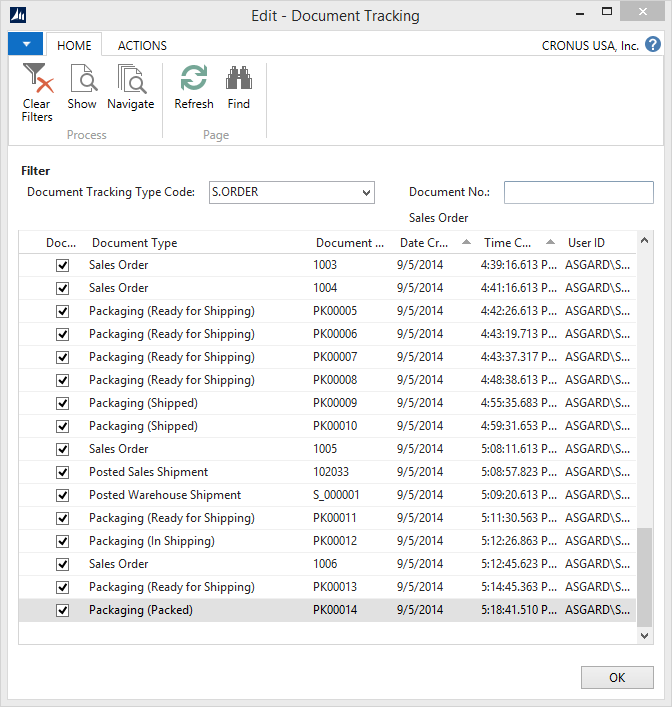Click the Document No. filter field
This screenshot has width=672, height=707.
[x=578, y=192]
